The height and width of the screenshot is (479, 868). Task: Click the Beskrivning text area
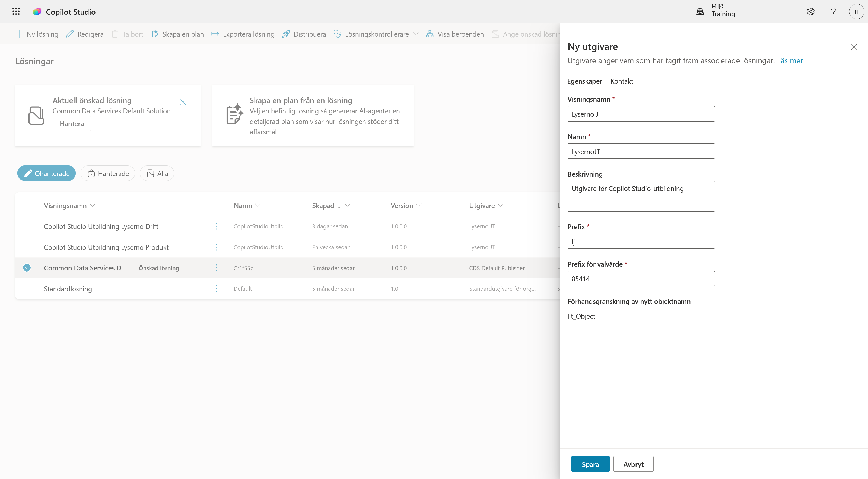(x=641, y=196)
